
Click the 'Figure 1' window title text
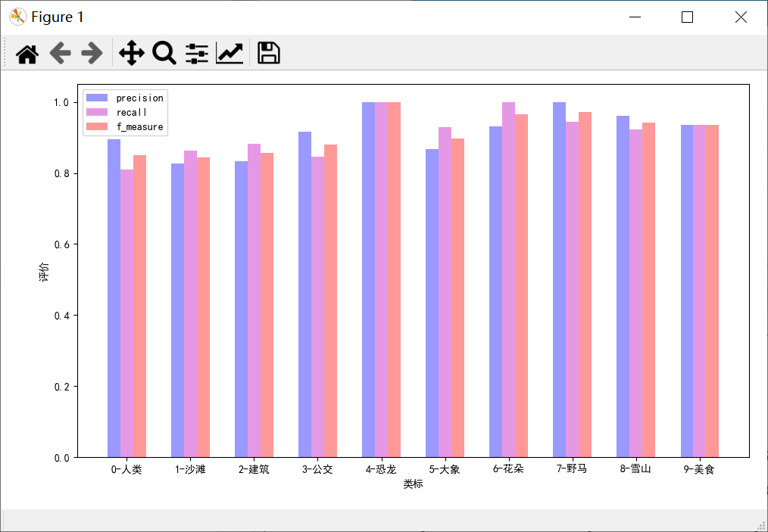[58, 17]
